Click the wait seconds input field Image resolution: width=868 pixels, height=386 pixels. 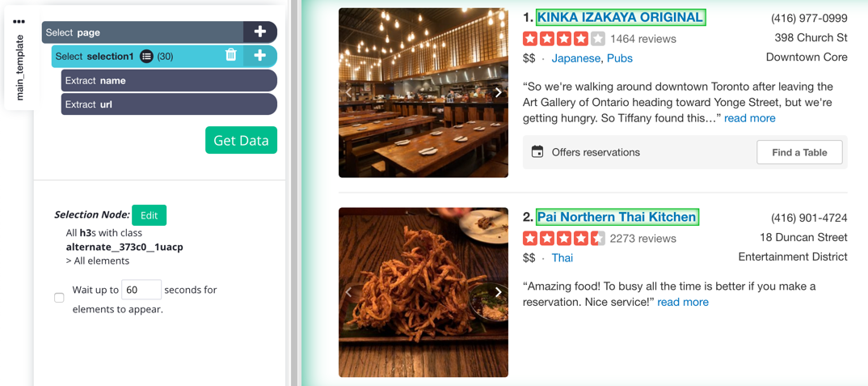point(141,290)
